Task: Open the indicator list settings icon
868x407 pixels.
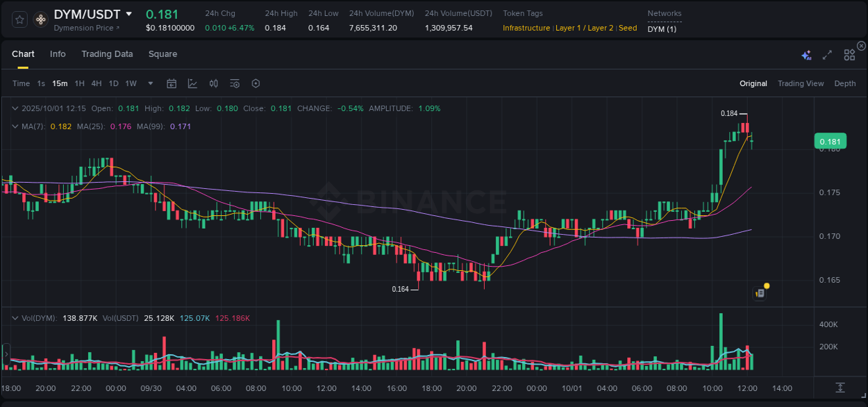Action: (x=234, y=83)
